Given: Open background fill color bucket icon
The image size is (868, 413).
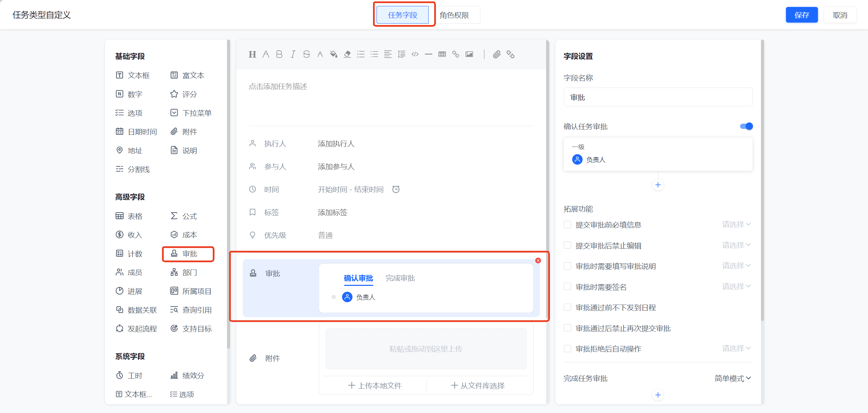Looking at the screenshot, I should (x=333, y=54).
